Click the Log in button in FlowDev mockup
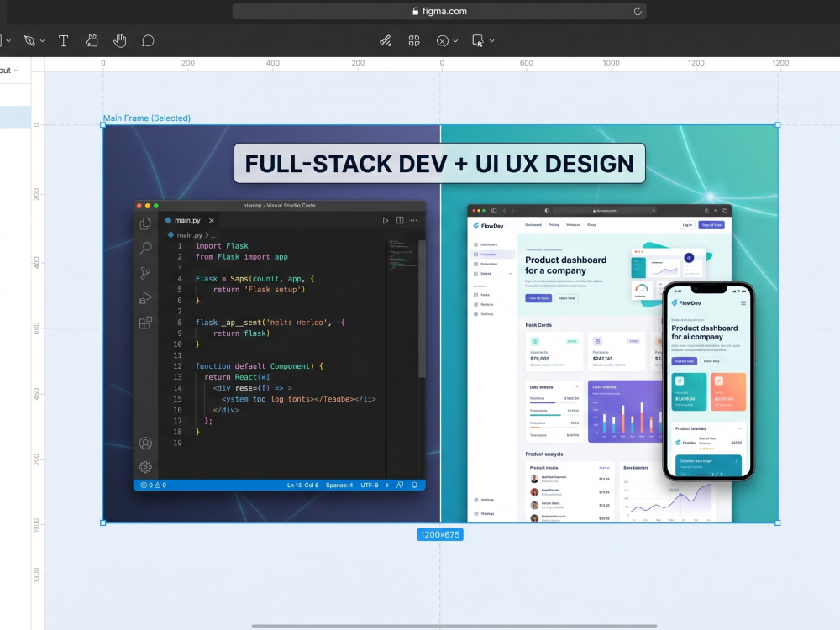The height and width of the screenshot is (630, 840). click(x=687, y=225)
